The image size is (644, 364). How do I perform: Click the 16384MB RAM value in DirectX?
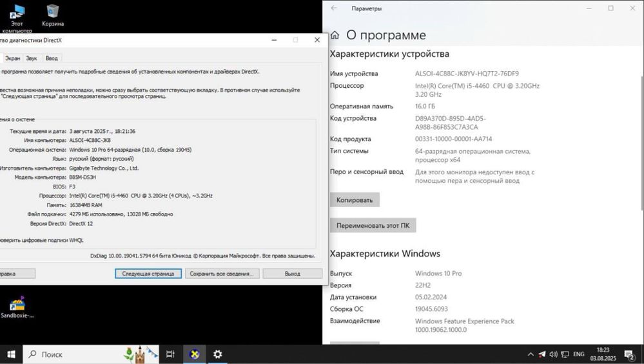pyautogui.click(x=86, y=205)
